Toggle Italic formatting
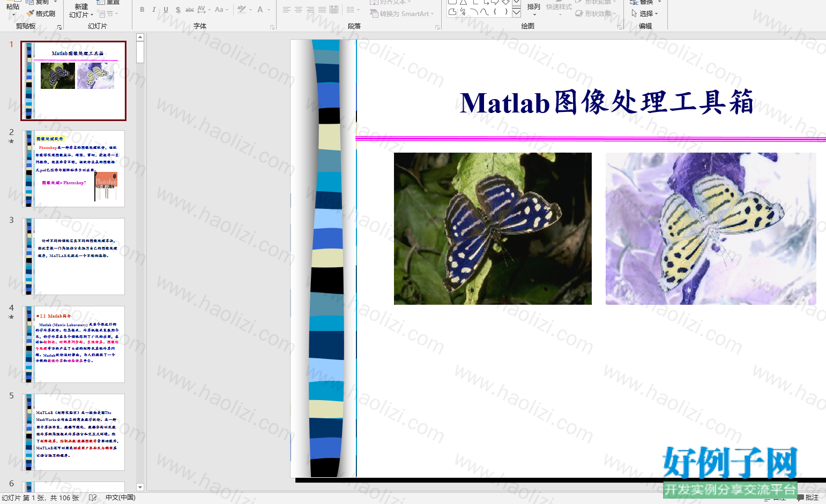The height and width of the screenshot is (504, 826). pos(154,10)
